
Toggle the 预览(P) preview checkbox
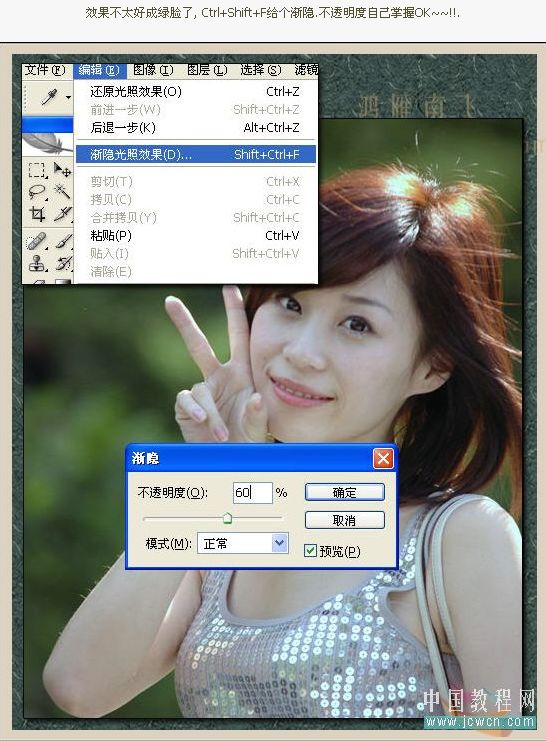tap(311, 551)
